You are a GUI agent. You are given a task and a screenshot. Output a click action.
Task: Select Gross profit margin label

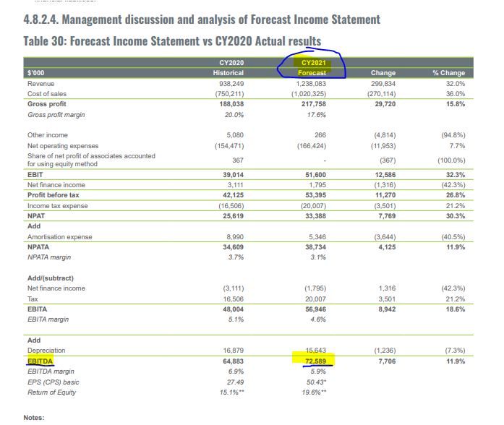pyautogui.click(x=56, y=115)
